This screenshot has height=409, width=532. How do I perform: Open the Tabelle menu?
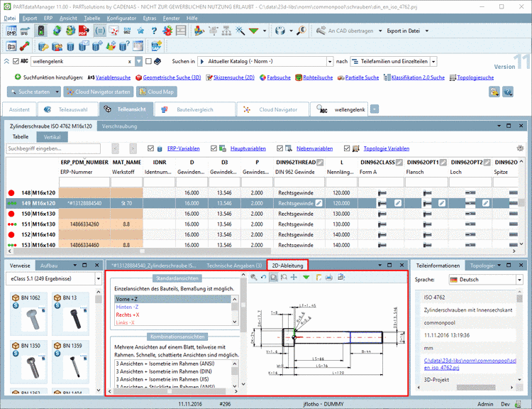92,18
